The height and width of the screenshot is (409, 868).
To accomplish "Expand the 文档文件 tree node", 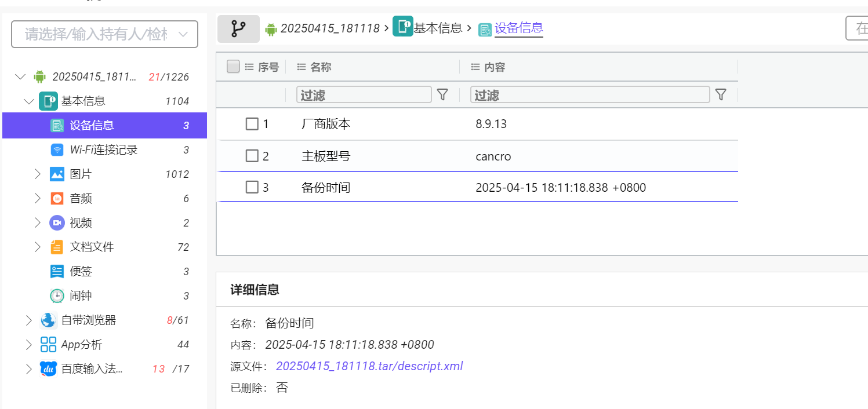I will 37,247.
